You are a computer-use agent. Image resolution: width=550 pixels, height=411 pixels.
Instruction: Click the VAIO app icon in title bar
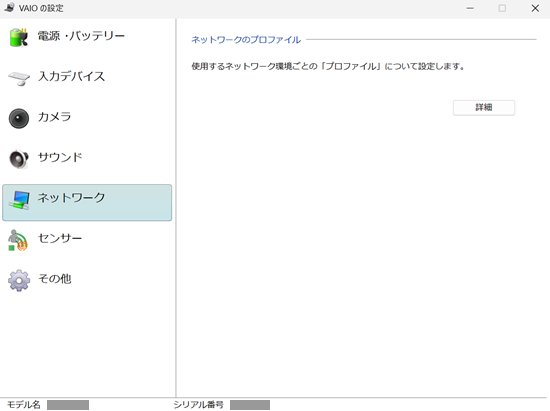[x=9, y=7]
